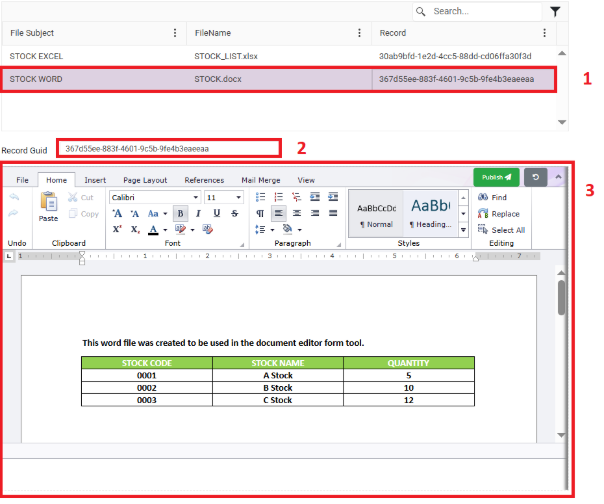This screenshot has height=504, width=604.
Task: Click Select All in Editing group
Action: 501,230
